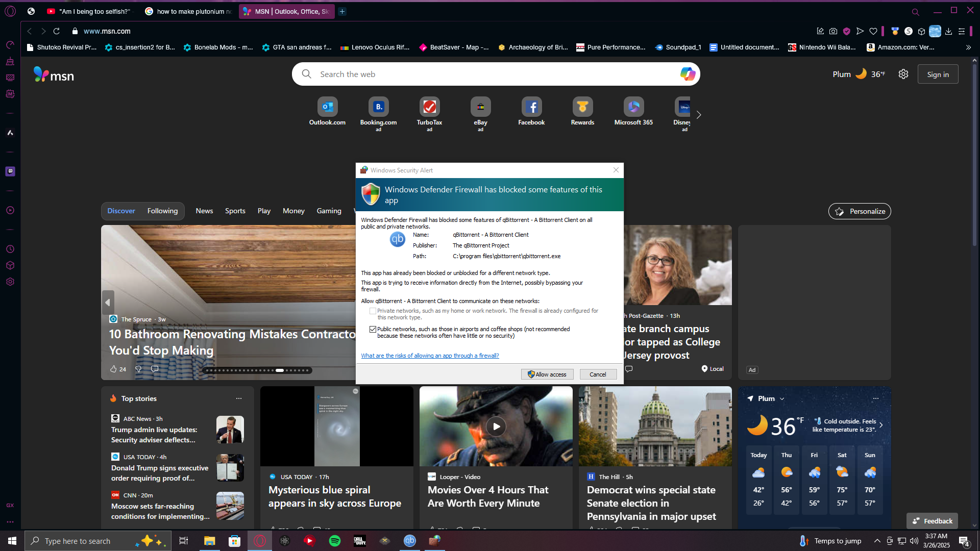Open the Moscow sets far-reaching conditions story
The width and height of the screenshot is (980, 551).
160,511
